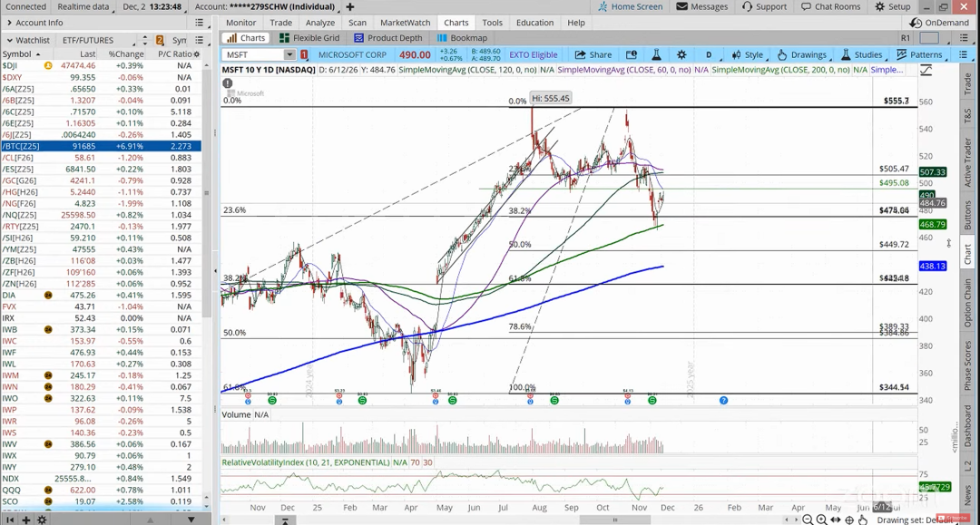Open the Flexible Grid subtab
Image resolution: width=980 pixels, height=525 pixels.
(x=309, y=38)
